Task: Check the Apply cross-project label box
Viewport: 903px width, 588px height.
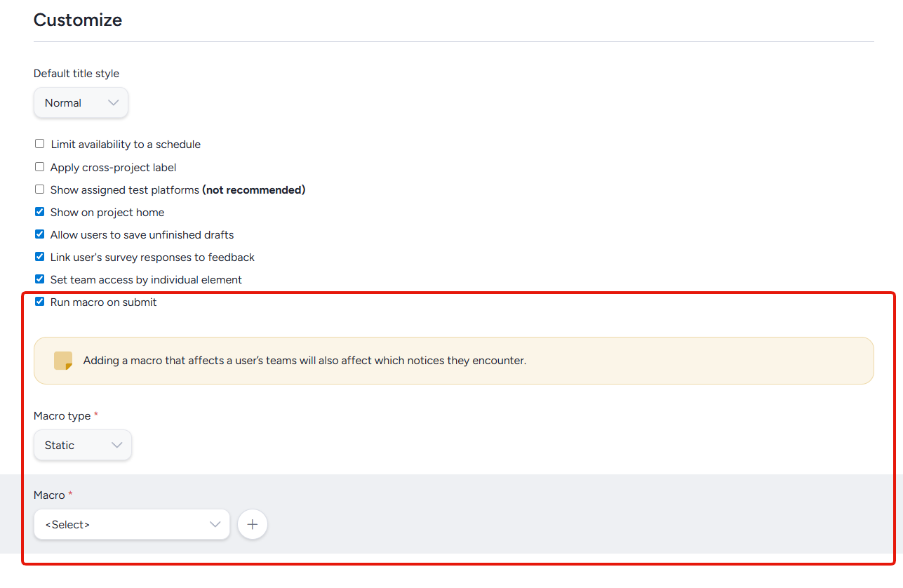Action: coord(40,167)
